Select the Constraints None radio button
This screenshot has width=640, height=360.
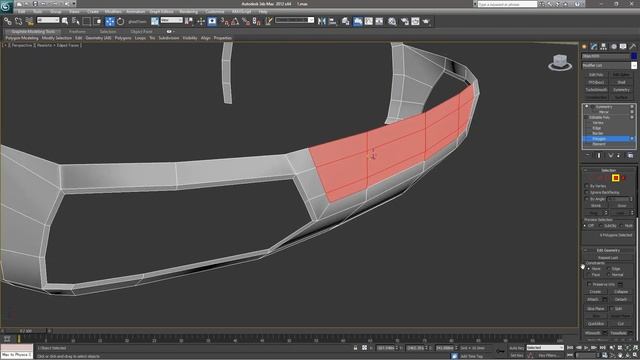588,269
